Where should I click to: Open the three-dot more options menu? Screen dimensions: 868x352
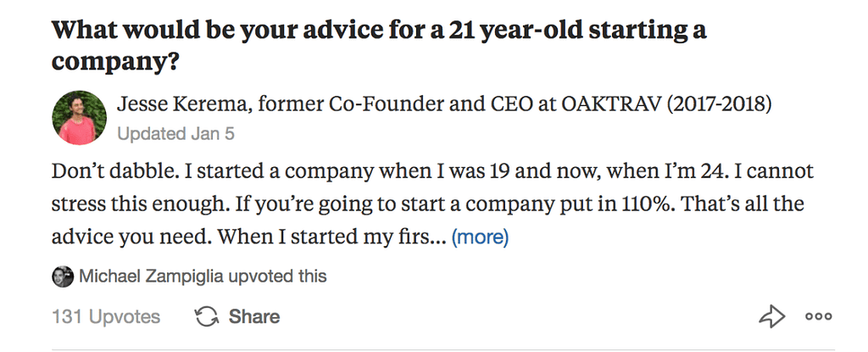[x=818, y=317]
